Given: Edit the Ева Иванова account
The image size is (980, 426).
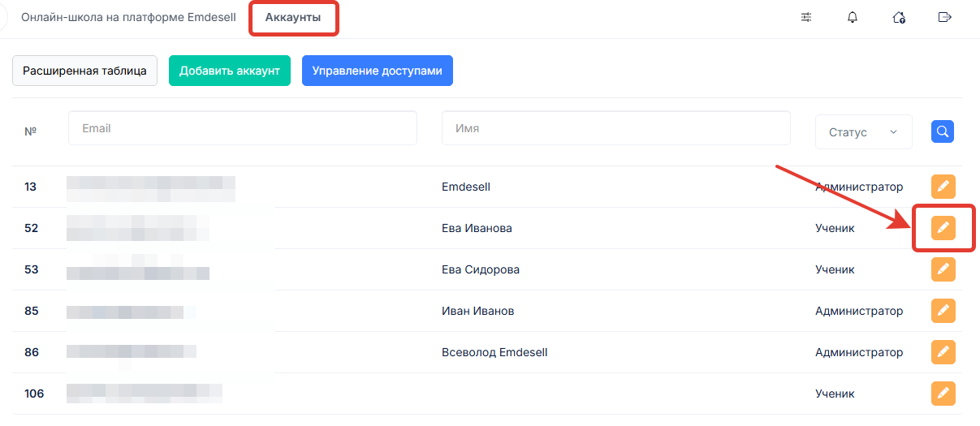Looking at the screenshot, I should (943, 228).
